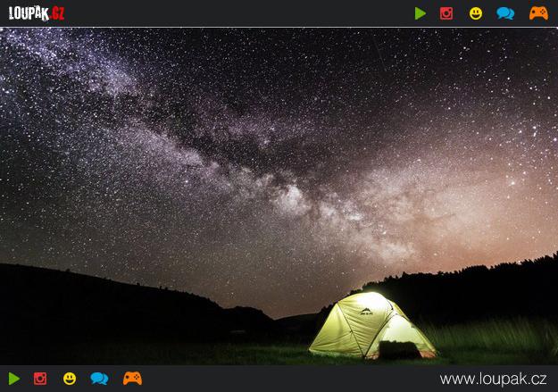The width and height of the screenshot is (558, 392).
Task: Click the illuminated tent in the photo
Action: tap(362, 326)
